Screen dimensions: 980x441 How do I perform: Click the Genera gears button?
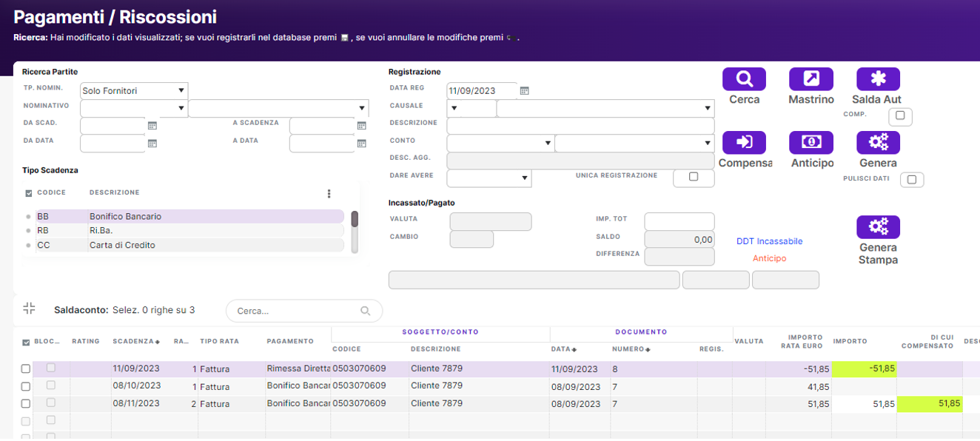click(878, 142)
